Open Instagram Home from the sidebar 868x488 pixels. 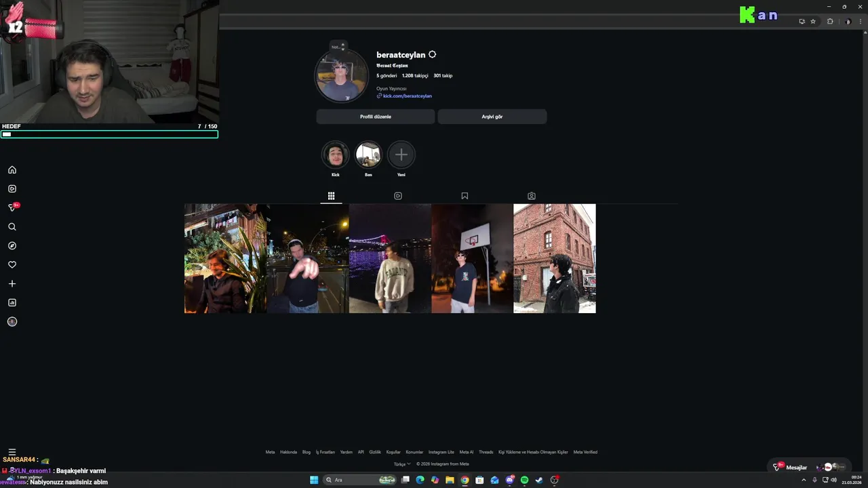pos(12,170)
